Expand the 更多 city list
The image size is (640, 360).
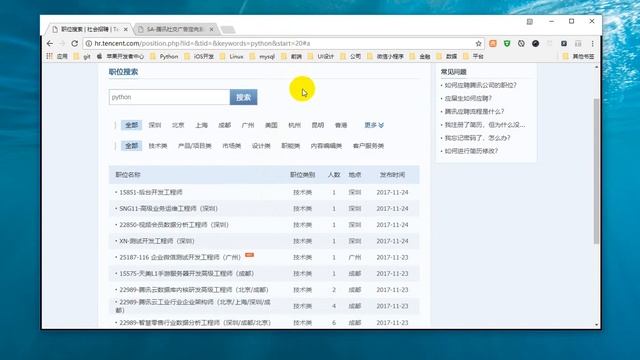tap(374, 125)
